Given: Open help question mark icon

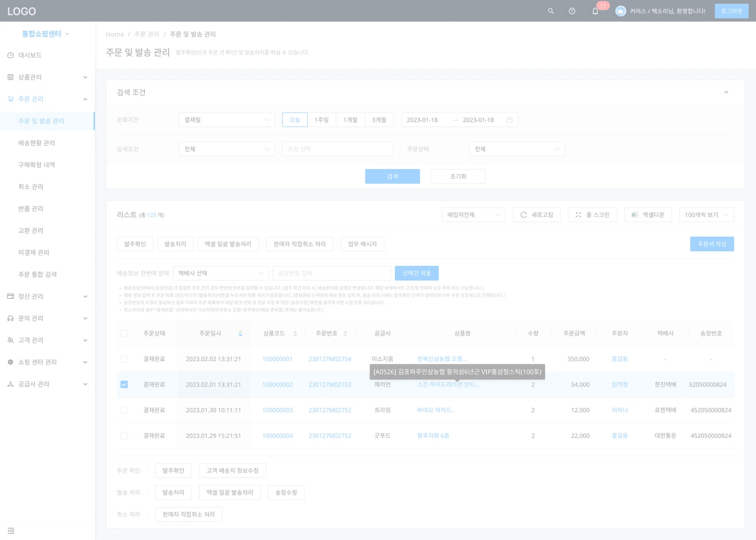Looking at the screenshot, I should point(572,11).
